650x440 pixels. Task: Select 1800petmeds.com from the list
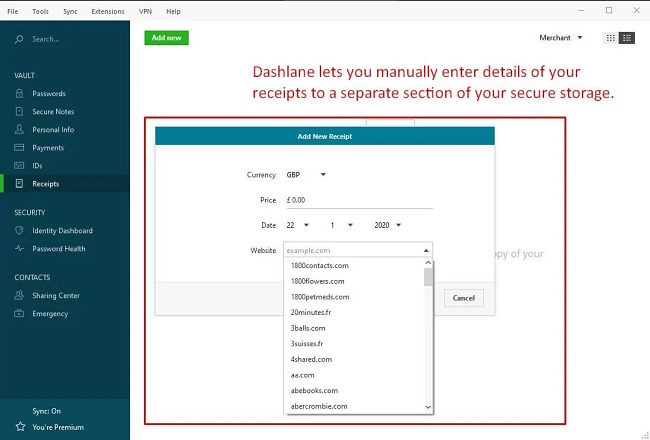click(x=354, y=297)
